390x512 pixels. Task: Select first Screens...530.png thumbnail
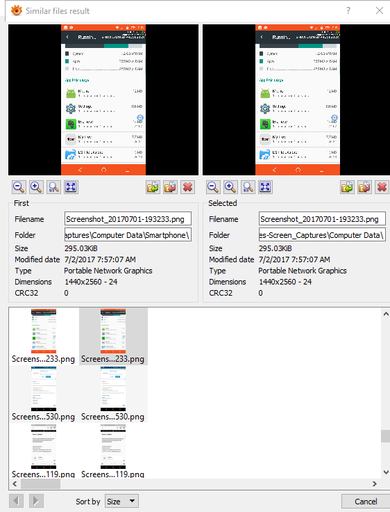(x=44, y=394)
